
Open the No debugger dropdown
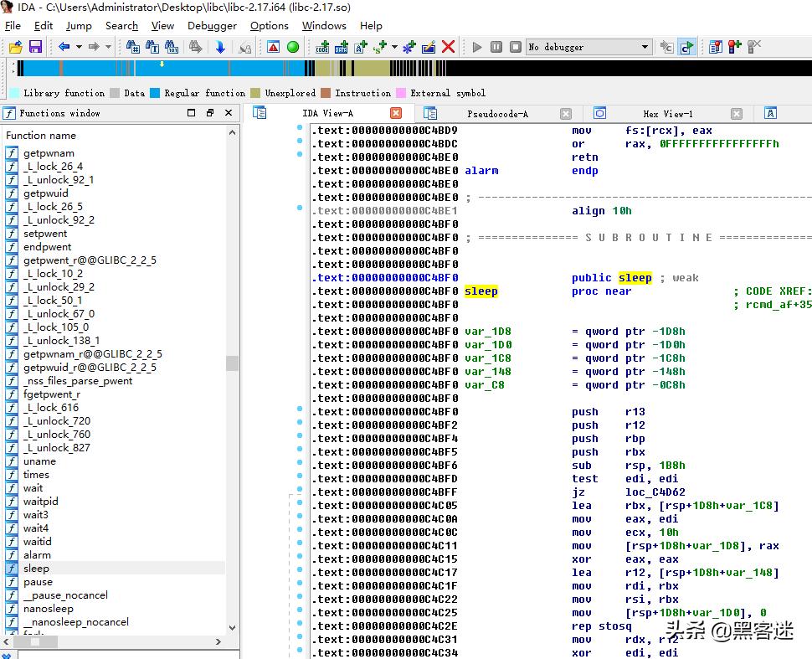(x=645, y=47)
